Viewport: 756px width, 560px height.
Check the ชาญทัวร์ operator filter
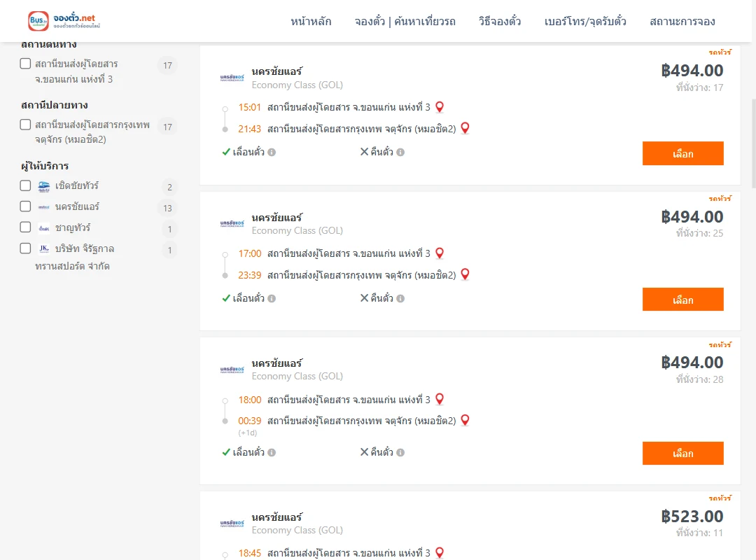(26, 227)
